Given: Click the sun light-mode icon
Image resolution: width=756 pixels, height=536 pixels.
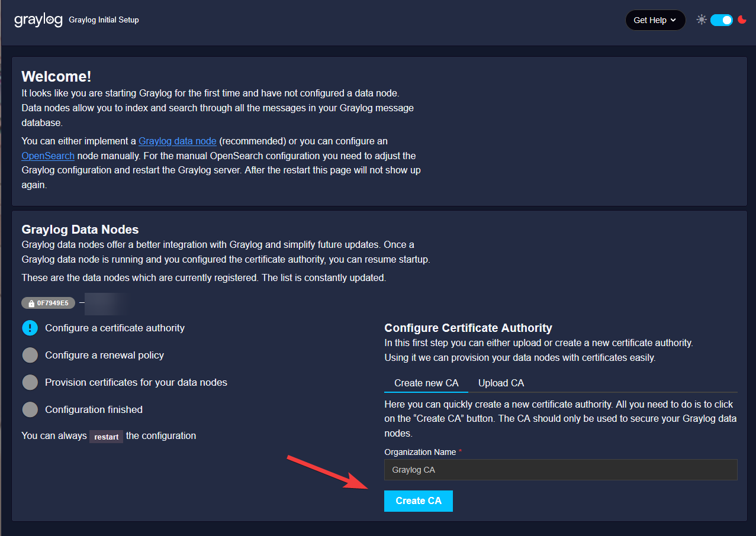Looking at the screenshot, I should click(x=702, y=20).
